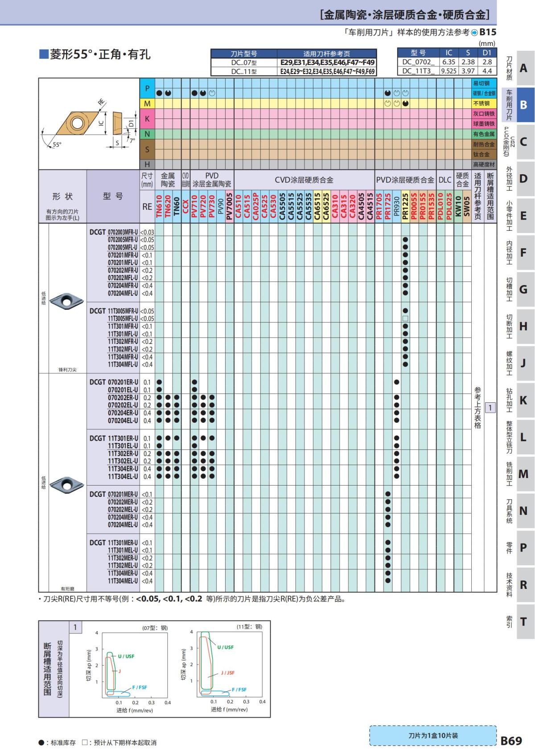Click the hollow square in row 11T3005MFL-U
The width and height of the screenshot is (535, 756).
tap(405, 319)
